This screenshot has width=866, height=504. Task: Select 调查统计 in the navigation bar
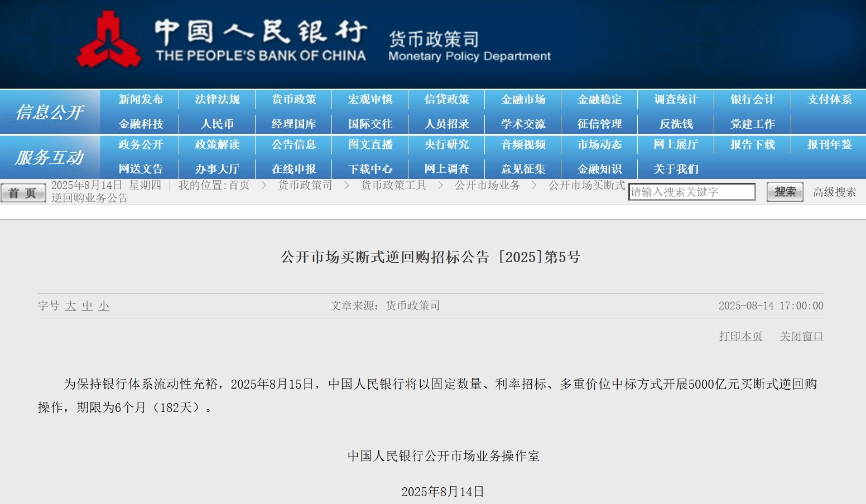(676, 100)
